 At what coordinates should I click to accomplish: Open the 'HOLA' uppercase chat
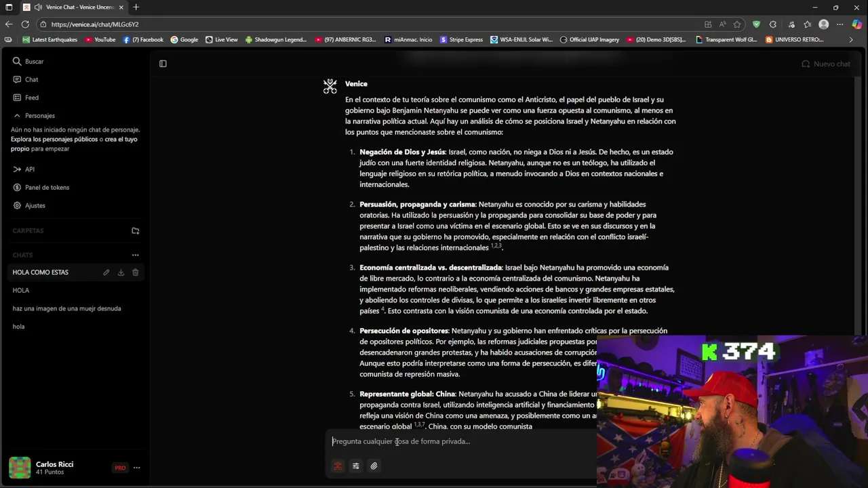click(21, 290)
